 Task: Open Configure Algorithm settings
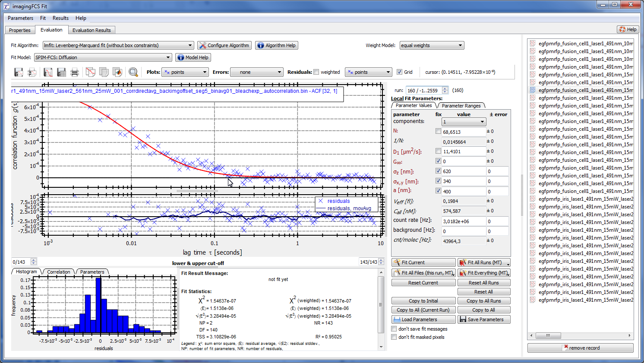click(224, 45)
